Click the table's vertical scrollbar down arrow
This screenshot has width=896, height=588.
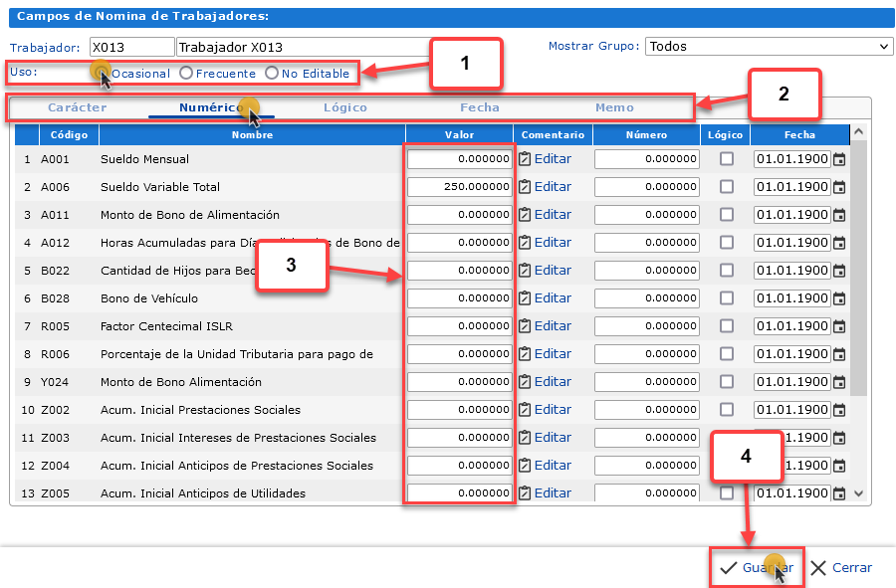pos(858,493)
